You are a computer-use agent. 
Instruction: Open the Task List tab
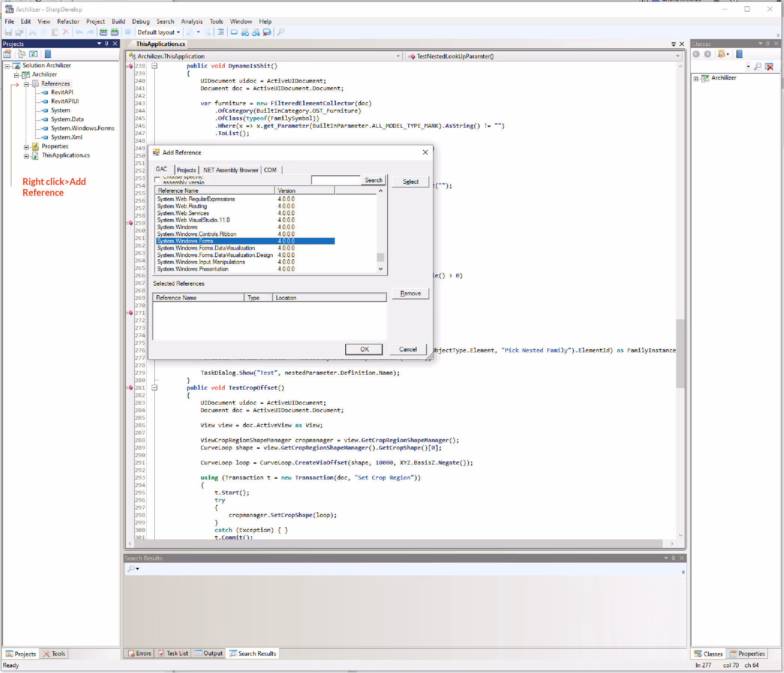point(173,653)
